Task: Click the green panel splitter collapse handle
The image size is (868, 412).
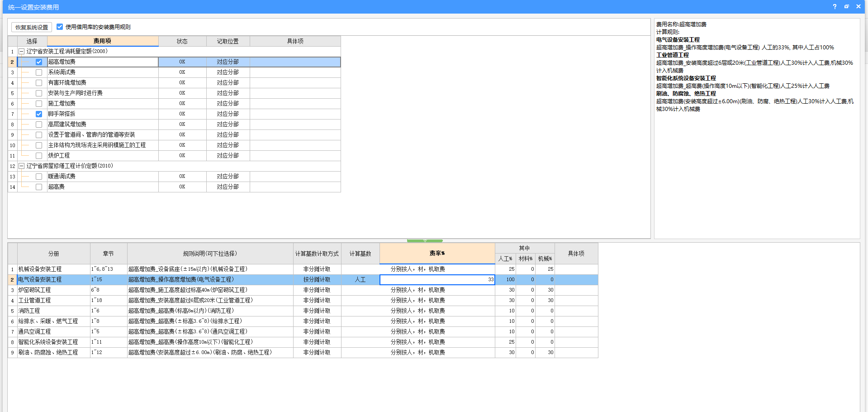Action: pyautogui.click(x=425, y=241)
